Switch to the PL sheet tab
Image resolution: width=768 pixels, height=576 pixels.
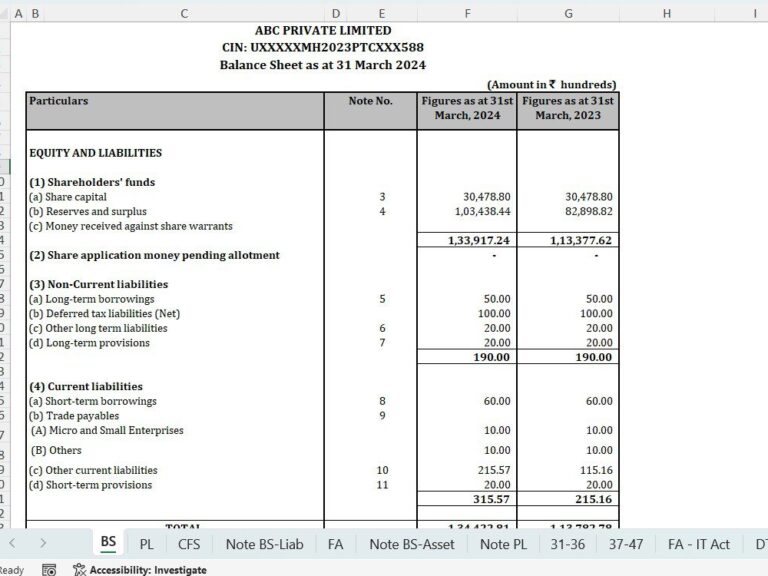(147, 544)
